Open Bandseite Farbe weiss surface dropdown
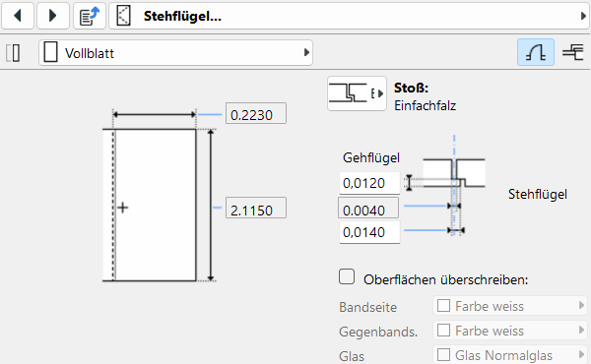 510,306
